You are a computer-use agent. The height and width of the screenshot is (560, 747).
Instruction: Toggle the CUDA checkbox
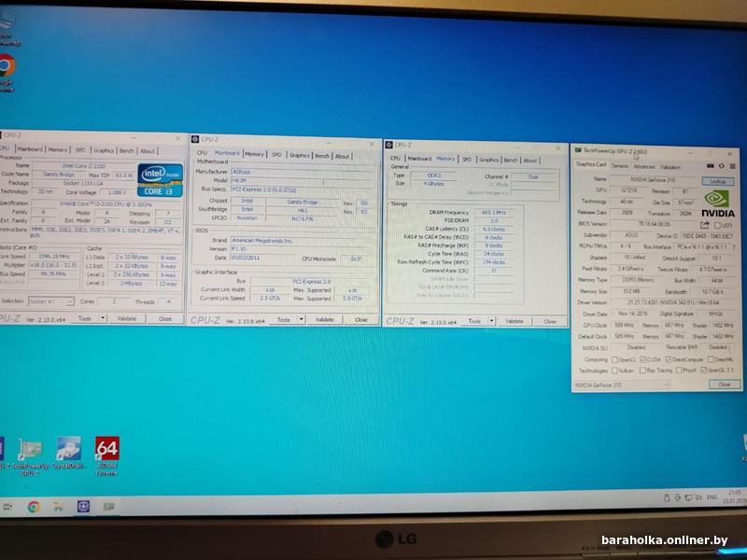(643, 359)
